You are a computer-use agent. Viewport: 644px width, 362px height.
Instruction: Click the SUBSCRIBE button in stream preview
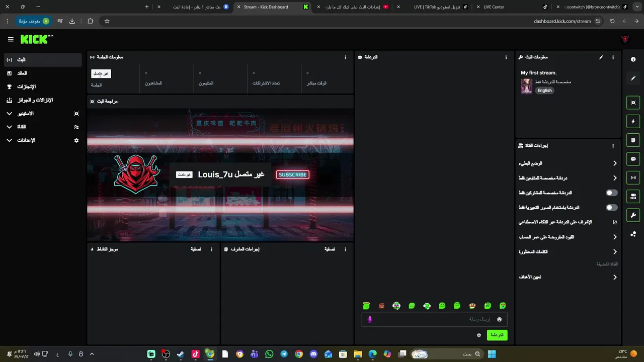(x=292, y=174)
